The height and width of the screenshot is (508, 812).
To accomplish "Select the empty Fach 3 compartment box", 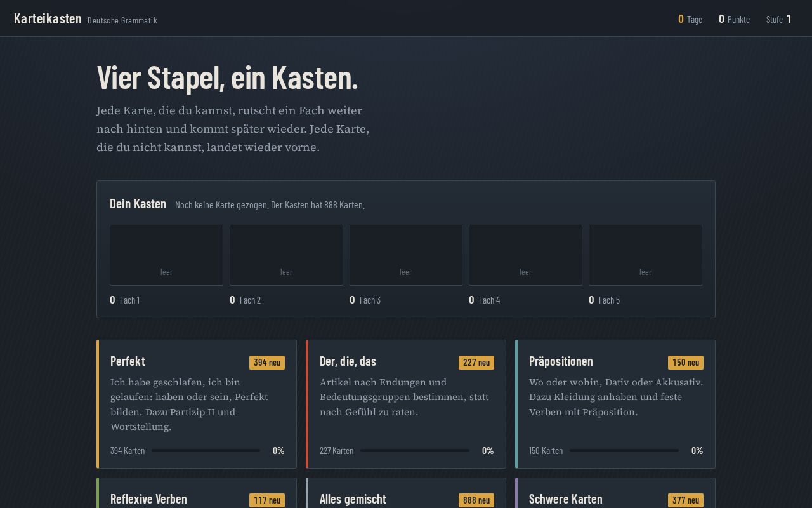I will [406, 255].
